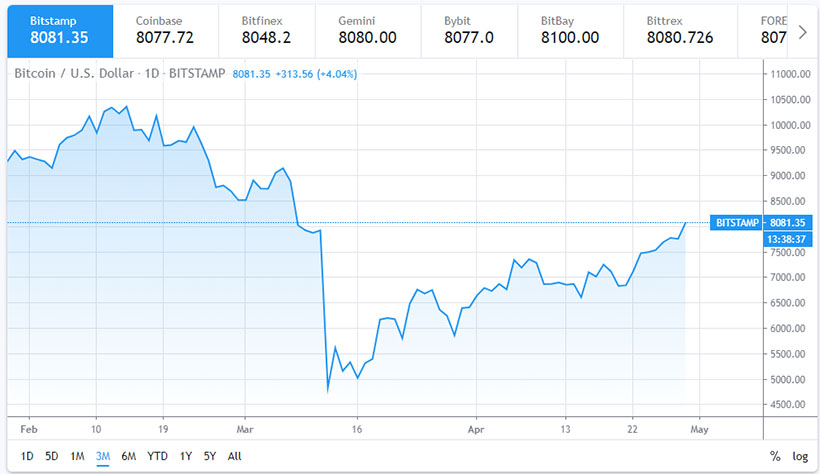
Task: Switch to the Bybit tab
Action: [x=468, y=30]
